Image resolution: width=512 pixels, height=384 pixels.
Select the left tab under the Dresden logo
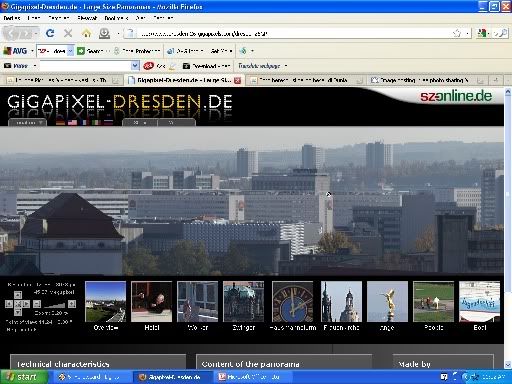140,122
